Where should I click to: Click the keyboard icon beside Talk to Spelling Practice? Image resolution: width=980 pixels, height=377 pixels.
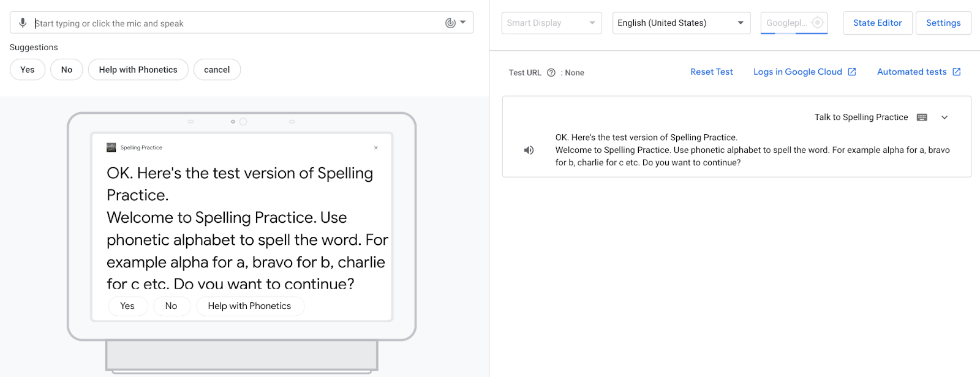click(x=922, y=118)
